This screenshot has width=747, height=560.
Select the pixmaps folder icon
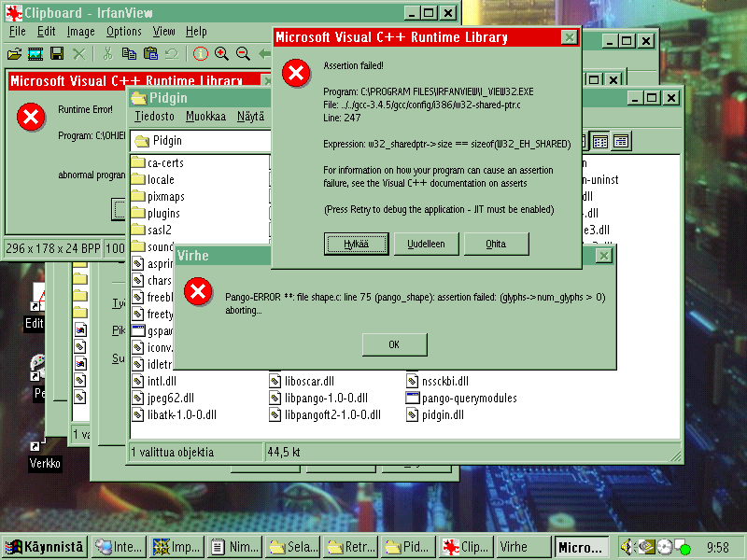point(138,196)
